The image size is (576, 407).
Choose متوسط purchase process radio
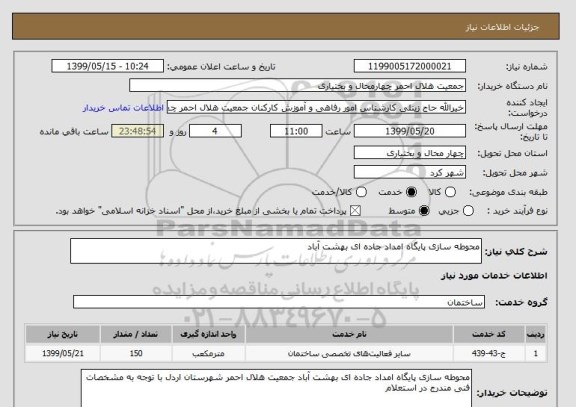[x=424, y=211]
